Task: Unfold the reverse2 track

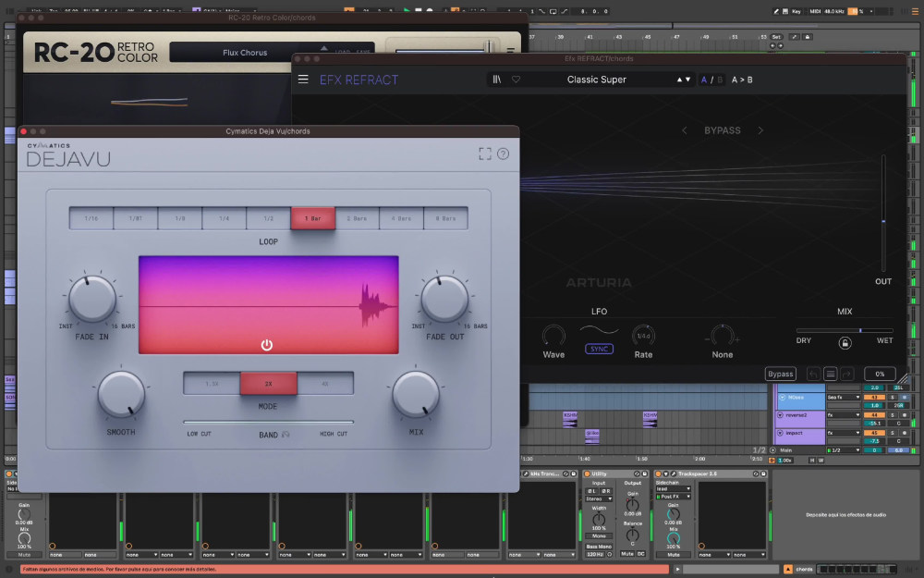Action: click(x=780, y=415)
